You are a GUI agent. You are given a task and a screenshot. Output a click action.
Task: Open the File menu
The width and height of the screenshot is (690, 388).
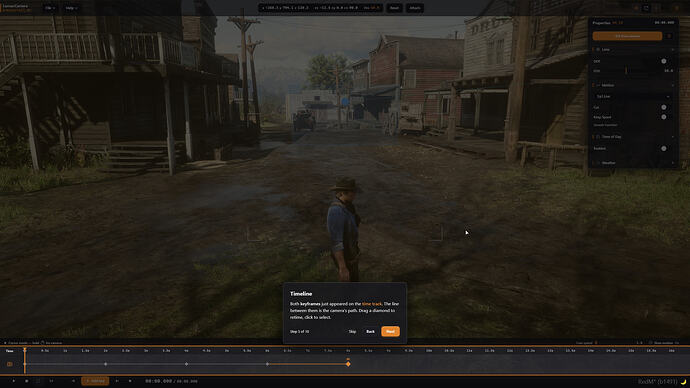(x=49, y=8)
